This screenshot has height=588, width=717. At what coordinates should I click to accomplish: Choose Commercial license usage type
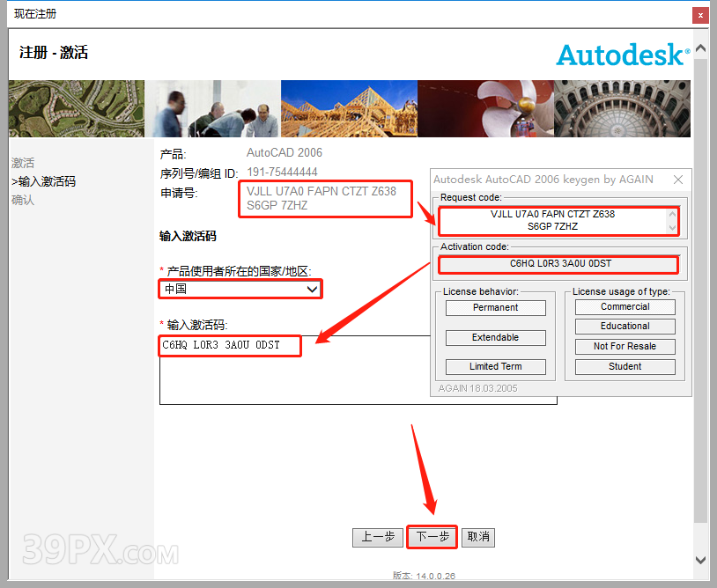click(x=625, y=306)
